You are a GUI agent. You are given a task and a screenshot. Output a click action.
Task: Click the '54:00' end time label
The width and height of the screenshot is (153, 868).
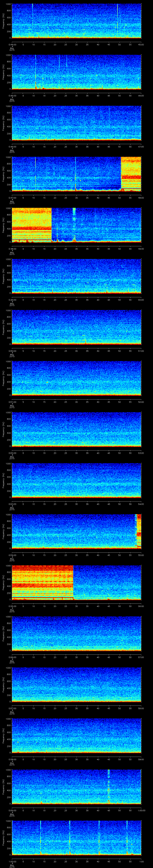click(x=141, y=504)
